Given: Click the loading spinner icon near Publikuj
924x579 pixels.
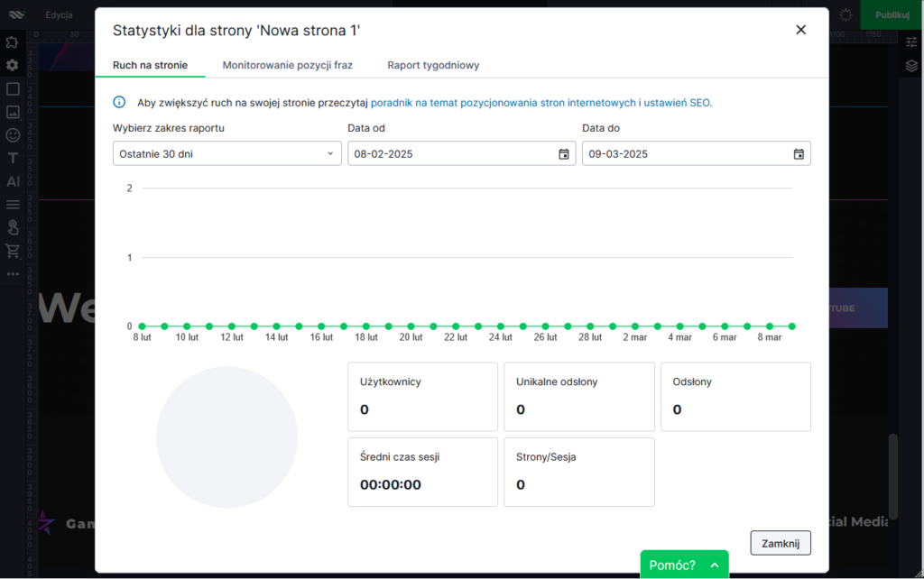Looking at the screenshot, I should pos(845,14).
